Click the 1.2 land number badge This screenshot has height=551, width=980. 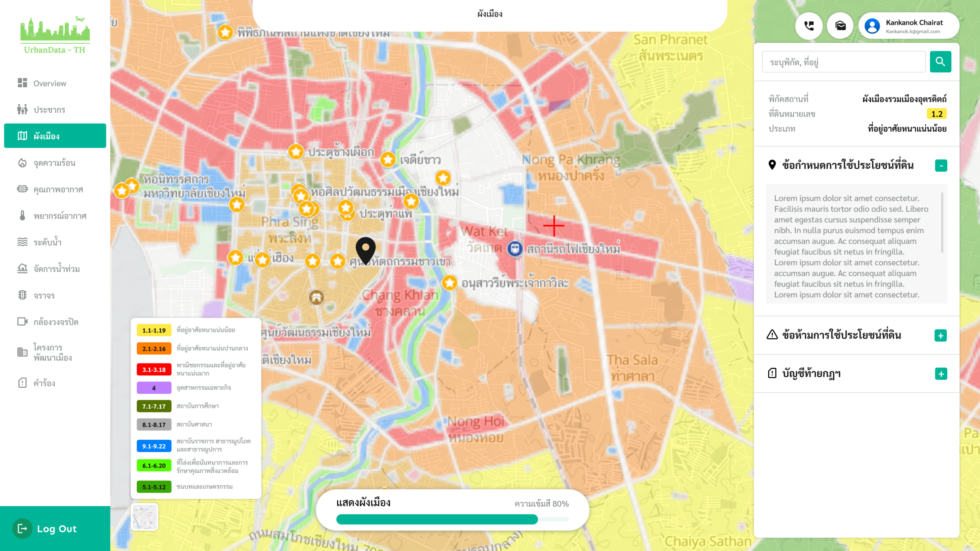click(936, 114)
